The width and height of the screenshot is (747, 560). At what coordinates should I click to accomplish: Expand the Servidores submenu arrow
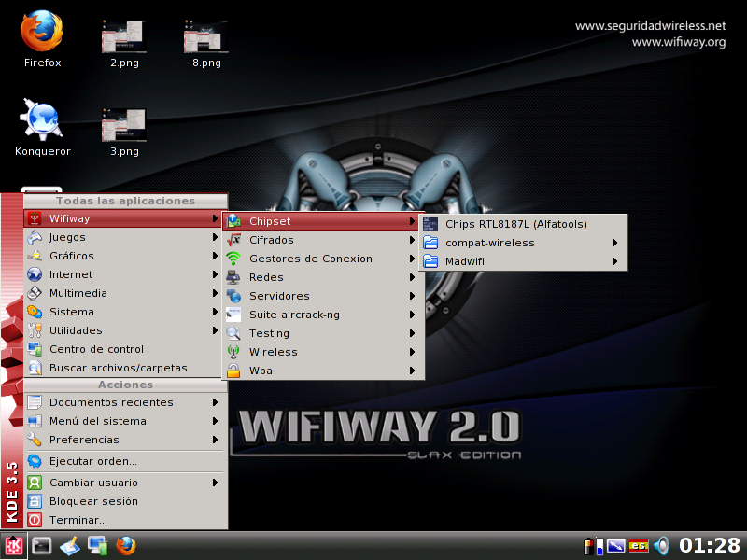412,296
